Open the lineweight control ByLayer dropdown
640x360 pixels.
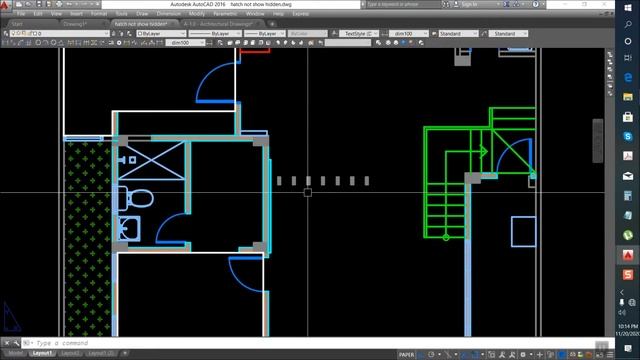tap(264, 33)
